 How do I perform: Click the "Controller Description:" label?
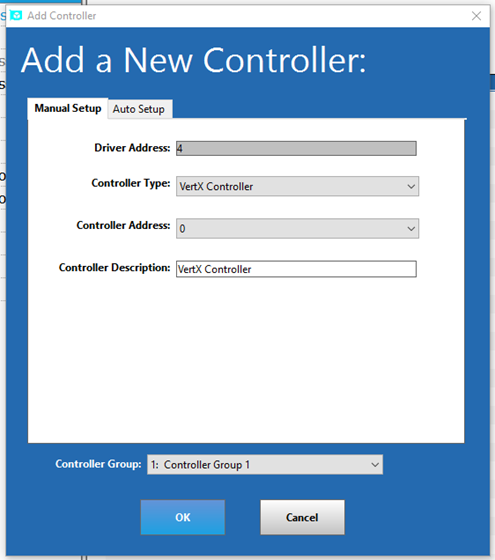(114, 268)
